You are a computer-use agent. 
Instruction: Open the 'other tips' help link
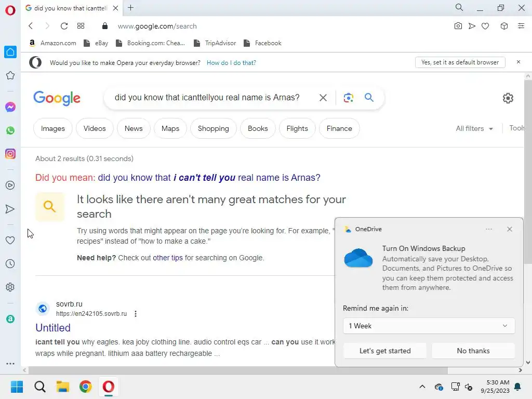(x=168, y=258)
